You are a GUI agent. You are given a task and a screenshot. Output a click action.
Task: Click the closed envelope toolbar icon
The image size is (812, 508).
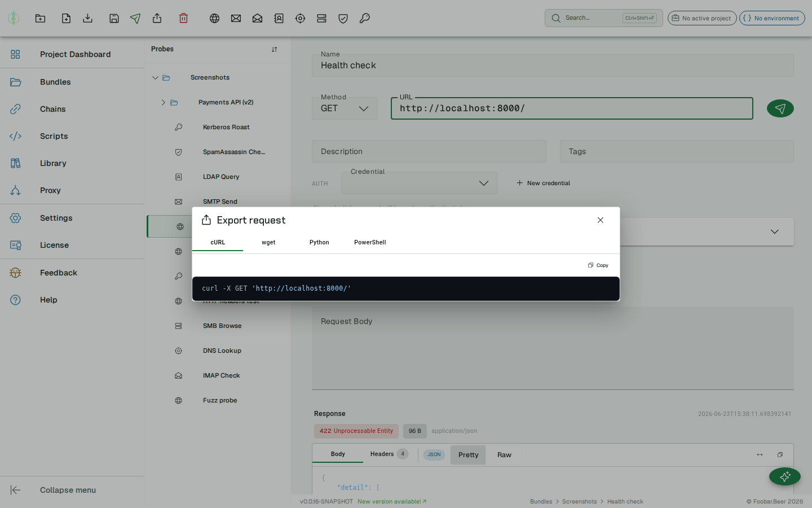(x=236, y=18)
